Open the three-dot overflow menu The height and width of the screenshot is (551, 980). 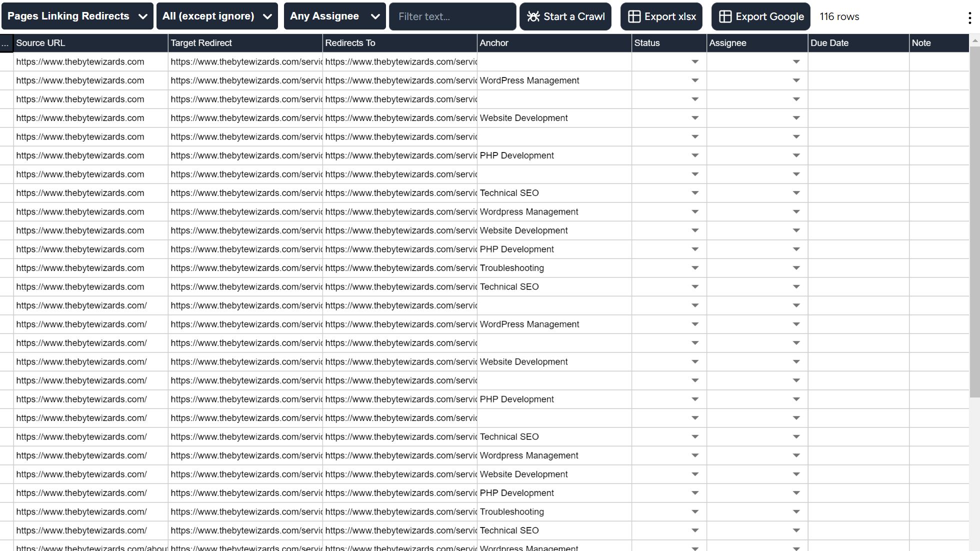[x=969, y=18]
